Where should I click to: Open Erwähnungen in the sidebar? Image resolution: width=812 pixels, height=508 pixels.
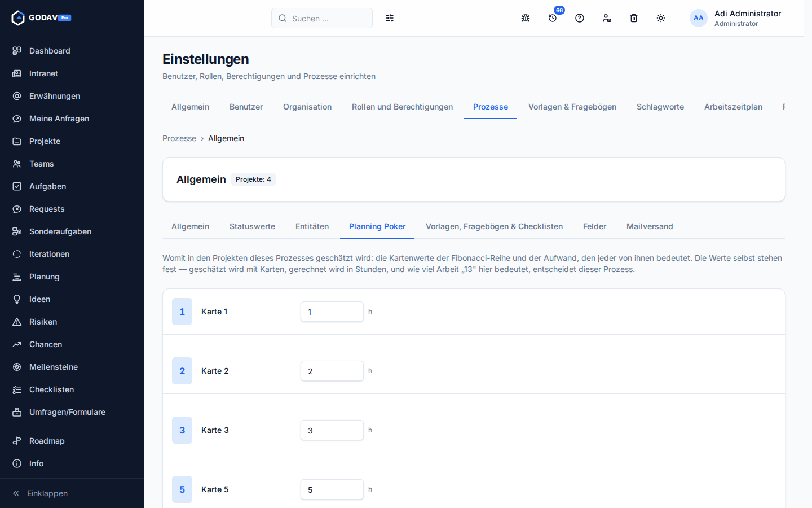[x=72, y=96]
